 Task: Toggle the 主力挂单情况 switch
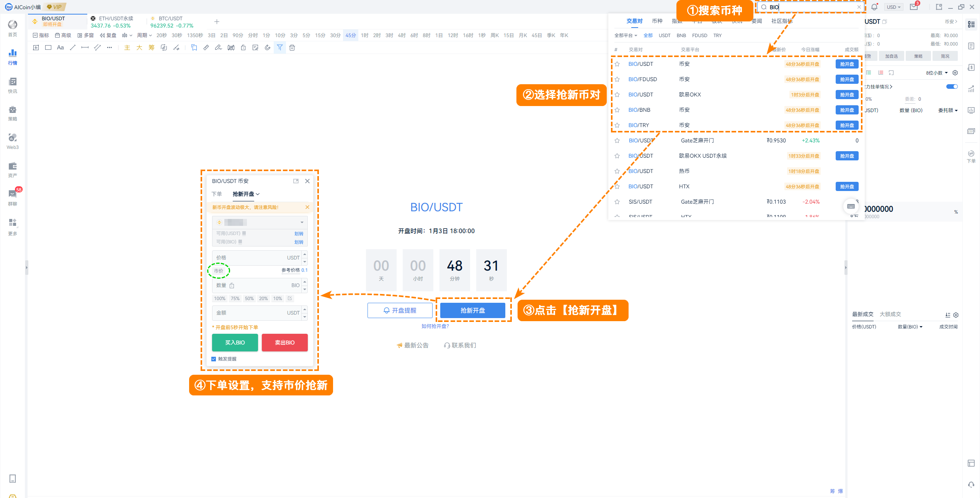pyautogui.click(x=952, y=87)
